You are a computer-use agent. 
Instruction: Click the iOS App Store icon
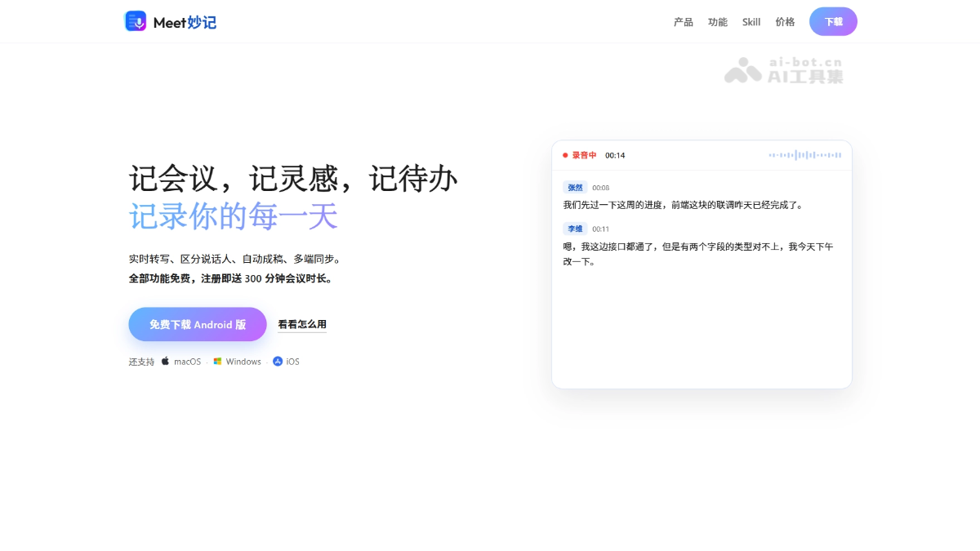pyautogui.click(x=278, y=361)
